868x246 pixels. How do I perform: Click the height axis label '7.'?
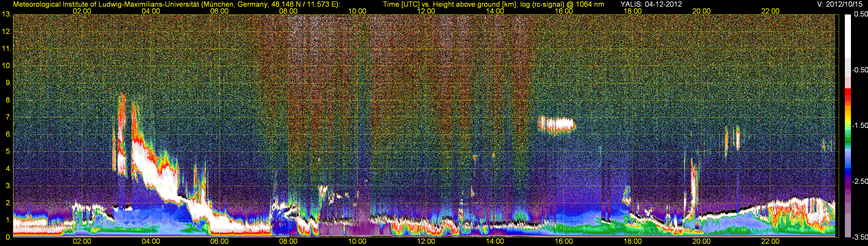tap(8, 117)
